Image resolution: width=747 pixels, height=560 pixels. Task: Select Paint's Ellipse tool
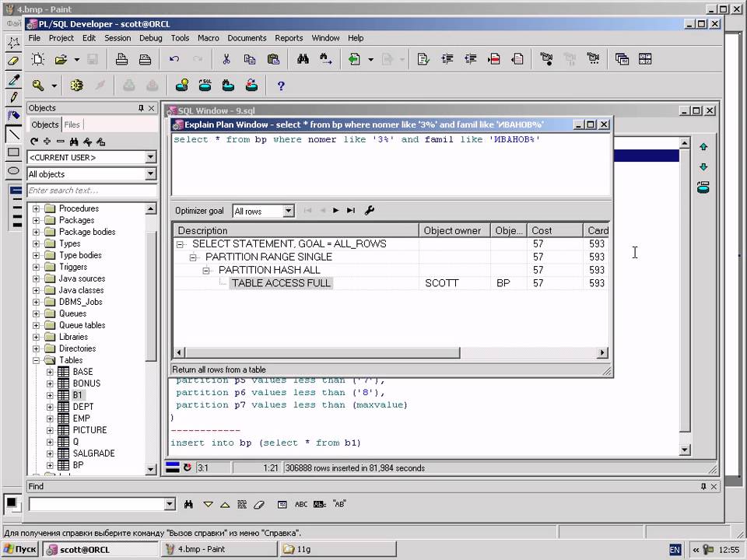[x=13, y=170]
